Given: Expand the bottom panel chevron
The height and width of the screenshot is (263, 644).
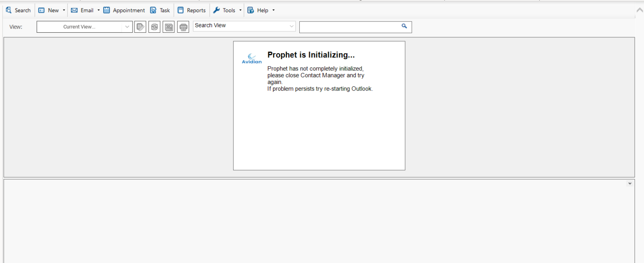Looking at the screenshot, I should click(629, 183).
